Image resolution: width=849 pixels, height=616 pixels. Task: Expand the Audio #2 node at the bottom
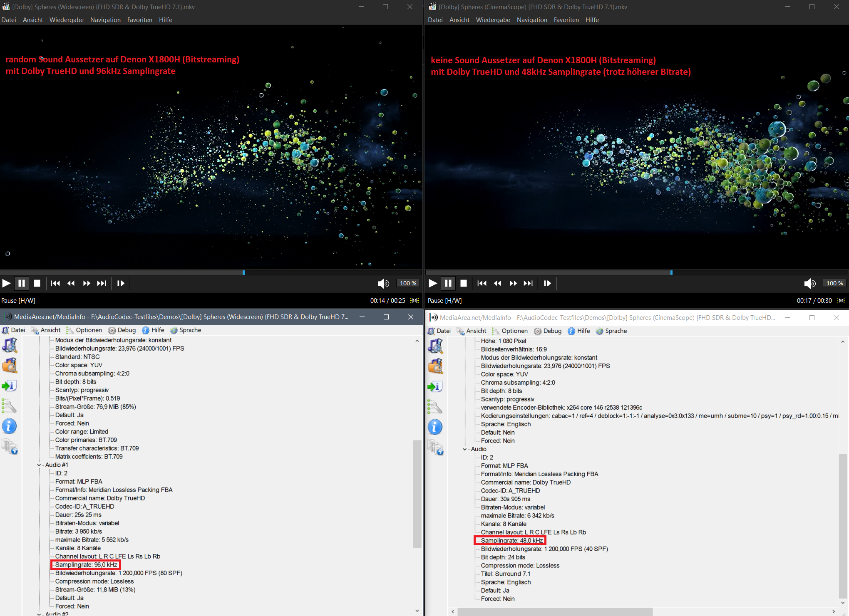click(x=39, y=614)
